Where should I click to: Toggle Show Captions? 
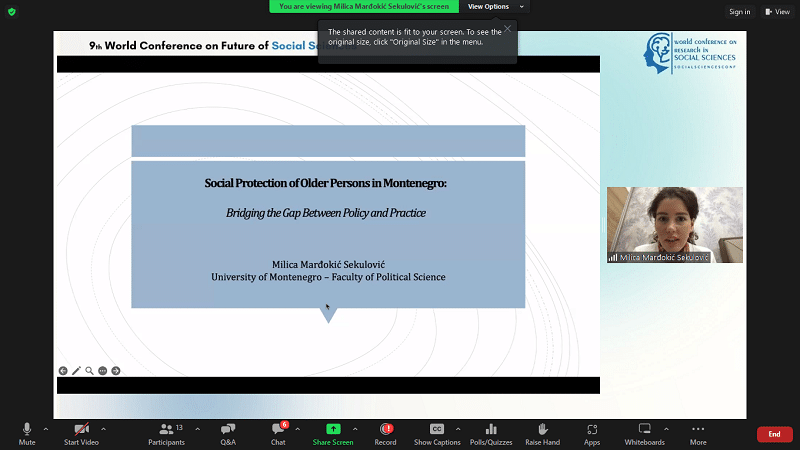(x=437, y=432)
